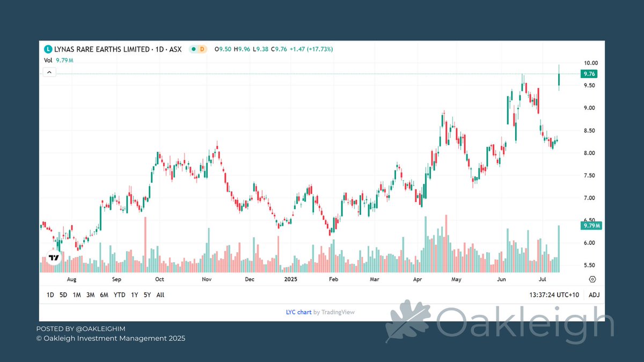Click the 9.76 current price label
Image resolution: width=644 pixels, height=362 pixels.
coord(589,74)
